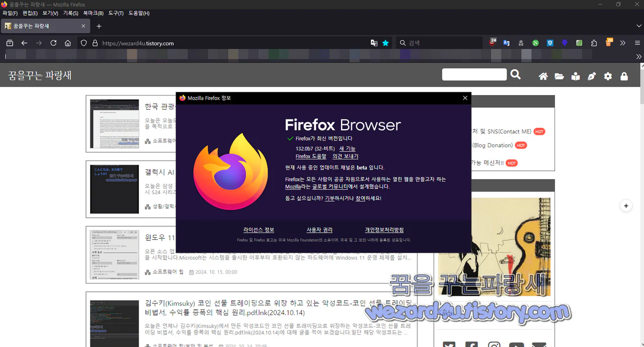644x347 pixels.
Task: Click the home icon in the blog header
Action: [x=543, y=76]
